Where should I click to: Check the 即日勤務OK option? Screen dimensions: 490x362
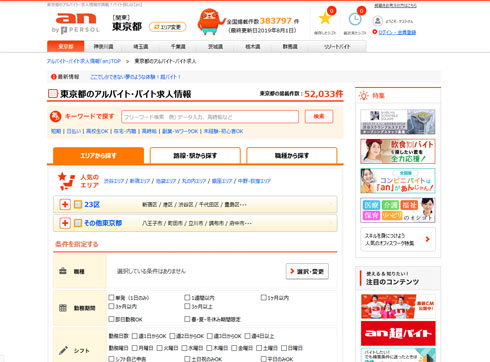pyautogui.click(x=111, y=319)
